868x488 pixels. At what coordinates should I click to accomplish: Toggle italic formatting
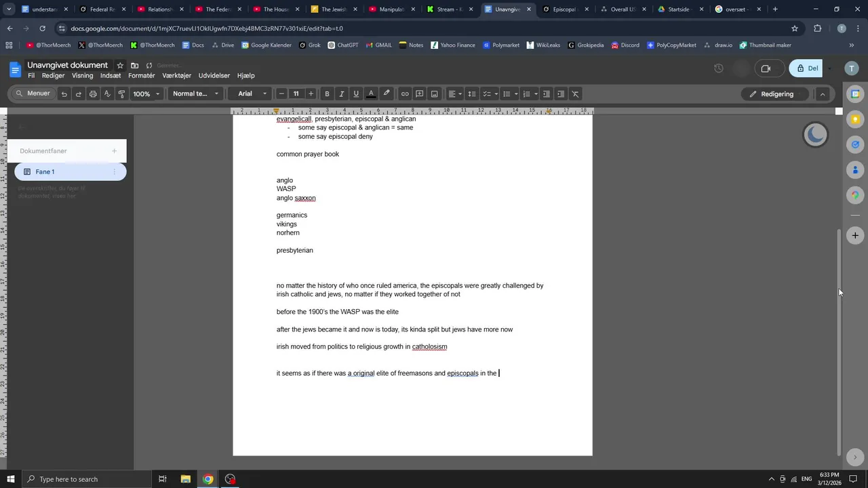tap(341, 94)
